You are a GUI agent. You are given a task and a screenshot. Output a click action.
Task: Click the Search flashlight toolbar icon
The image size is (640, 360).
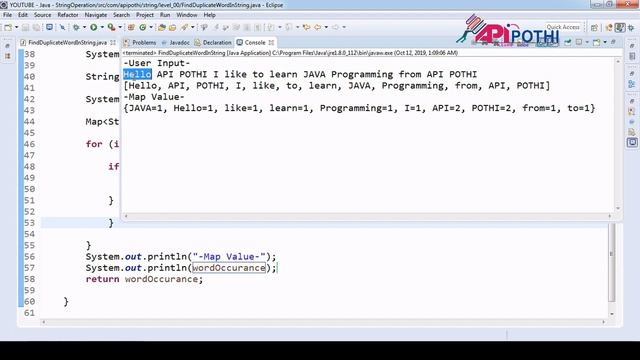click(184, 27)
